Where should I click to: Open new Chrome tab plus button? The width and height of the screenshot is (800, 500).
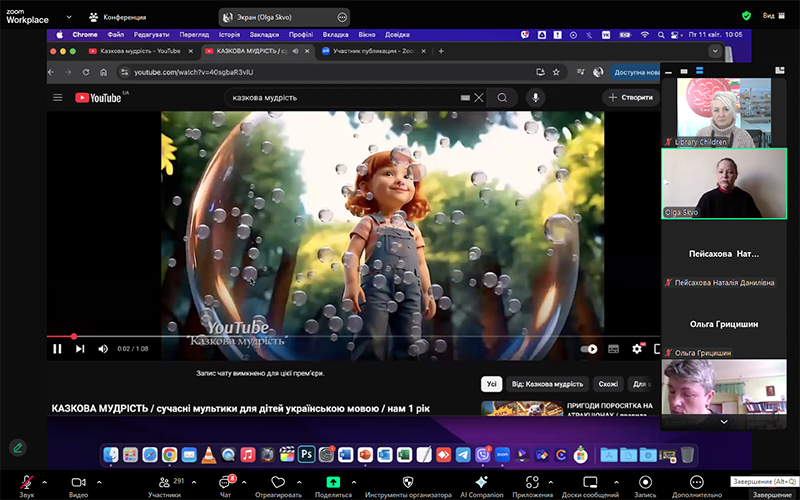pyautogui.click(x=441, y=51)
